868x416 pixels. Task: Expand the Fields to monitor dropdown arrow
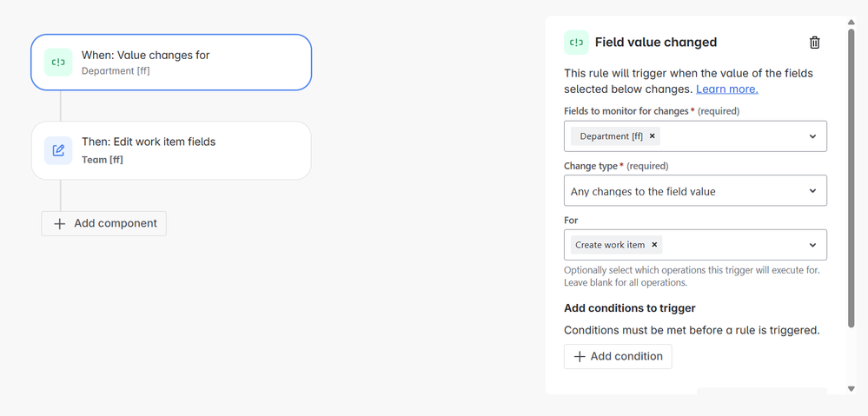pyautogui.click(x=812, y=136)
